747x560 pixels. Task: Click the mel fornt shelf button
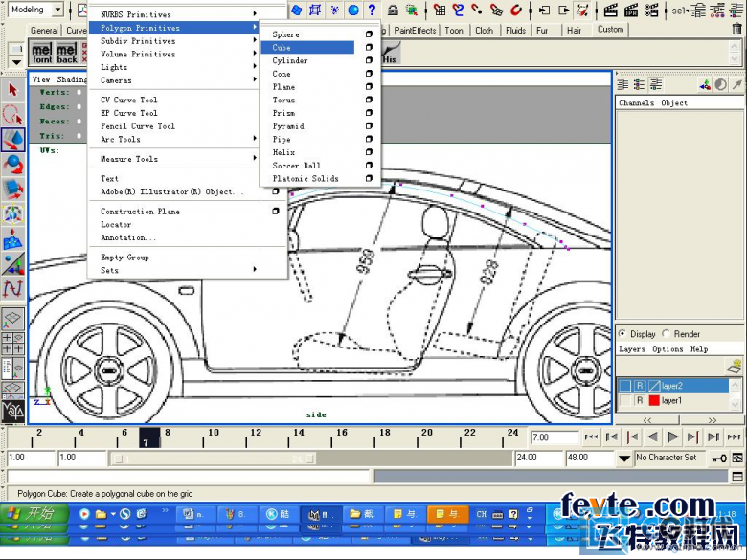point(42,53)
